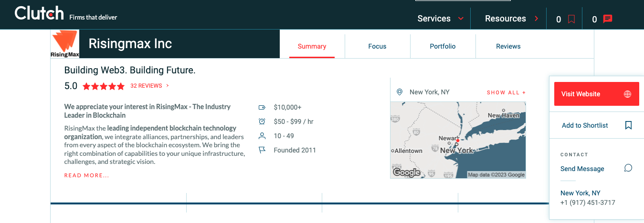Image resolution: width=644 pixels, height=223 pixels.
Task: Click the Send Message link
Action: click(x=582, y=169)
